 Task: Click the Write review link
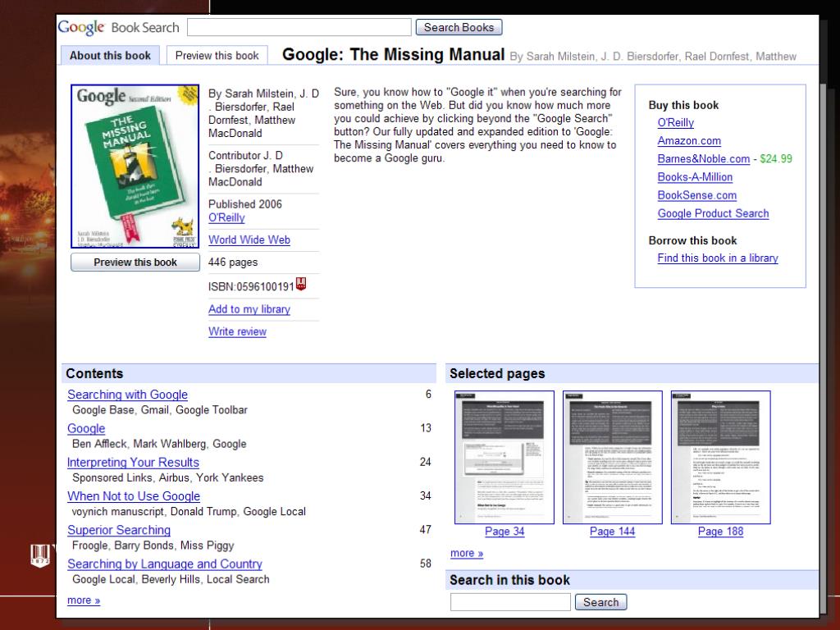pos(237,331)
